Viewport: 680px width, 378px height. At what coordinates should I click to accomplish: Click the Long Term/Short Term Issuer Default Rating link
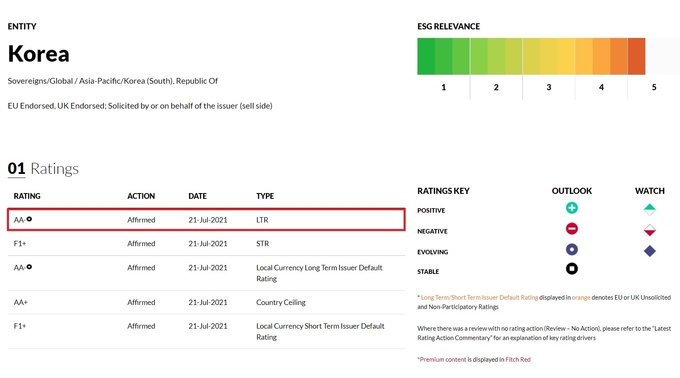[479, 297]
